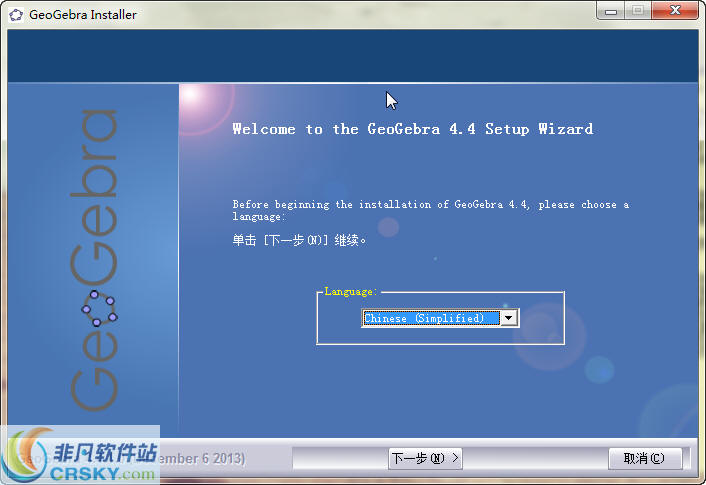
Task: Click the Welcome to the GeoGebra 4.4 heading
Action: [x=412, y=129]
